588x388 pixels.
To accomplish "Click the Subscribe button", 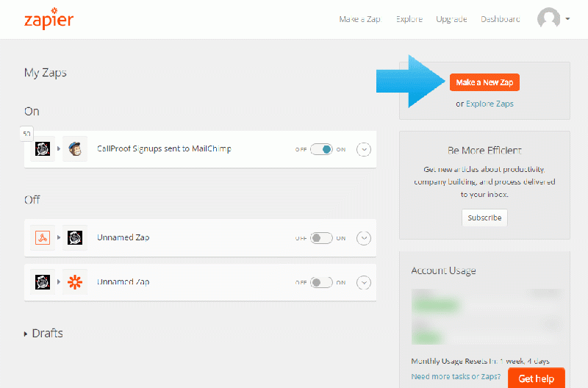I will click(484, 218).
